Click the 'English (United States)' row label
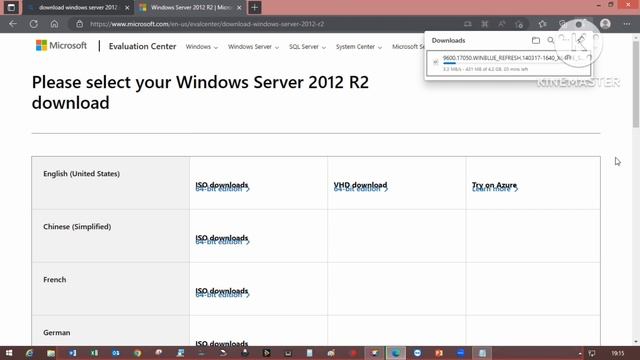Viewport: 640px width, 360px height. 82,173
